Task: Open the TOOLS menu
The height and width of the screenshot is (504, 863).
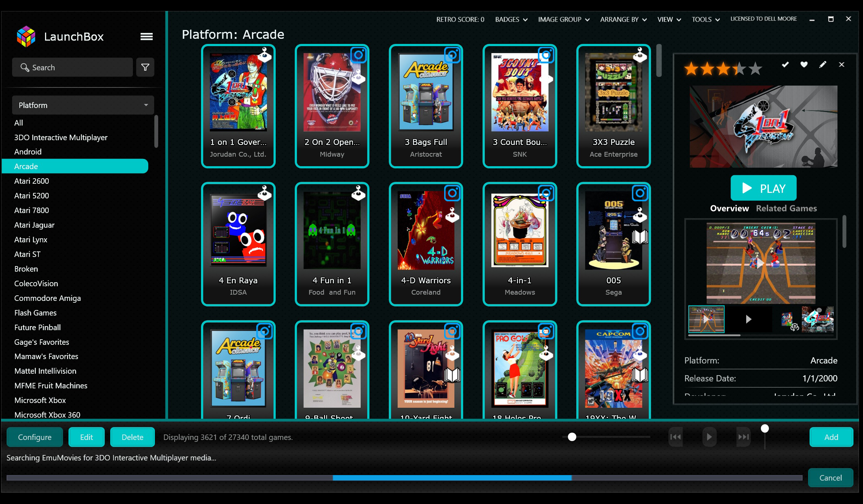Action: [x=706, y=19]
